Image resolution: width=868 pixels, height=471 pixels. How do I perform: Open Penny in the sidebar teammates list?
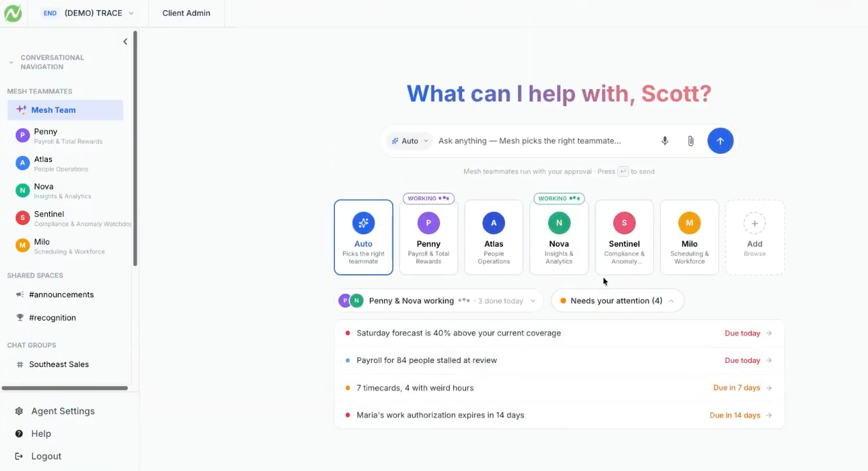click(x=66, y=136)
